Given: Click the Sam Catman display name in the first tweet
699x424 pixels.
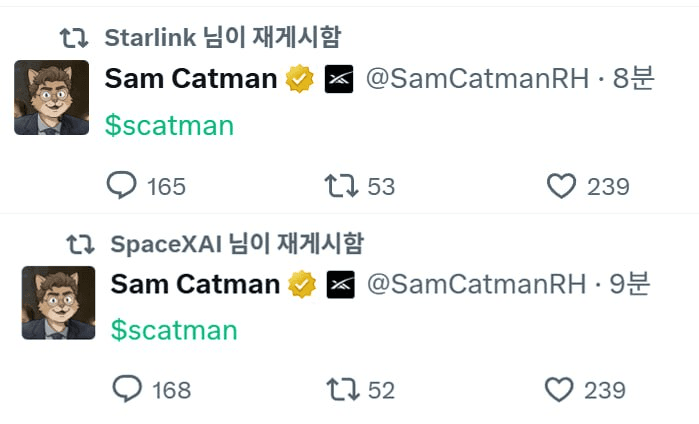Looking at the screenshot, I should coord(191,79).
